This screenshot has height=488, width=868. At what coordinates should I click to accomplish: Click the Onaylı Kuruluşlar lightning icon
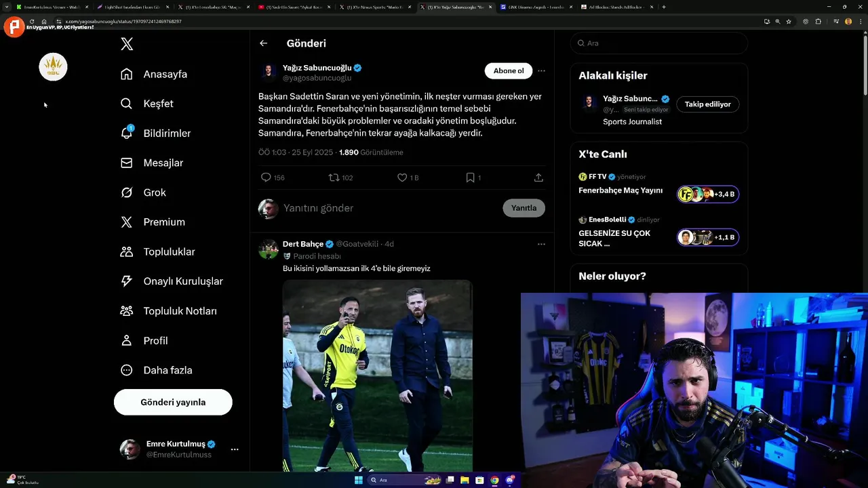click(x=127, y=281)
